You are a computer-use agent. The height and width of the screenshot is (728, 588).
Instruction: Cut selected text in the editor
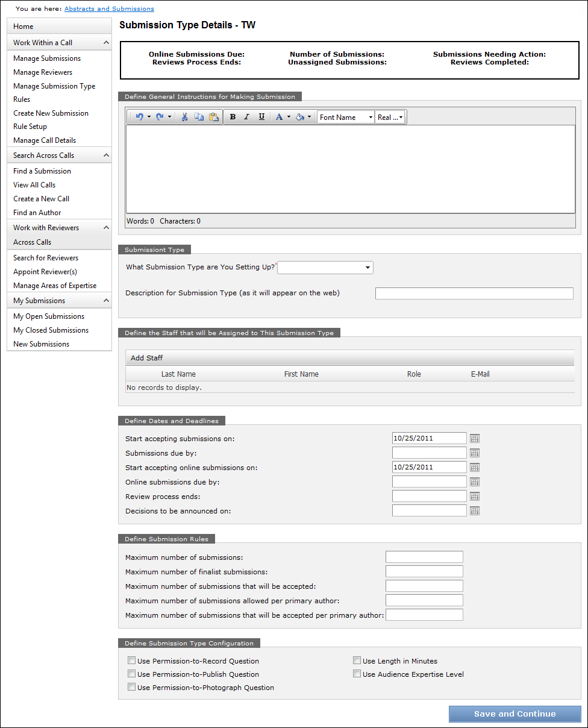184,116
